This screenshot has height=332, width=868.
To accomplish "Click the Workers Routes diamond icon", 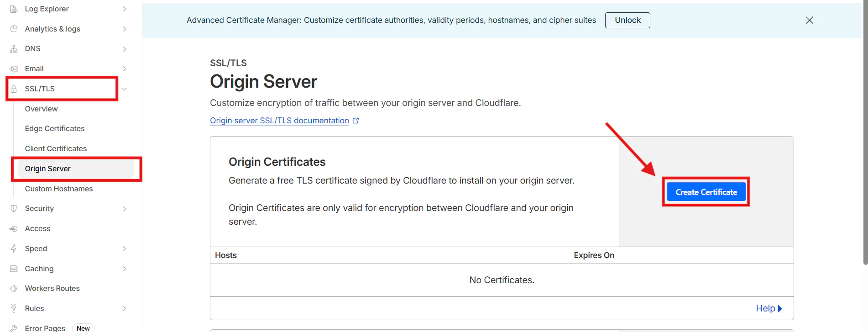I will click(x=14, y=289).
